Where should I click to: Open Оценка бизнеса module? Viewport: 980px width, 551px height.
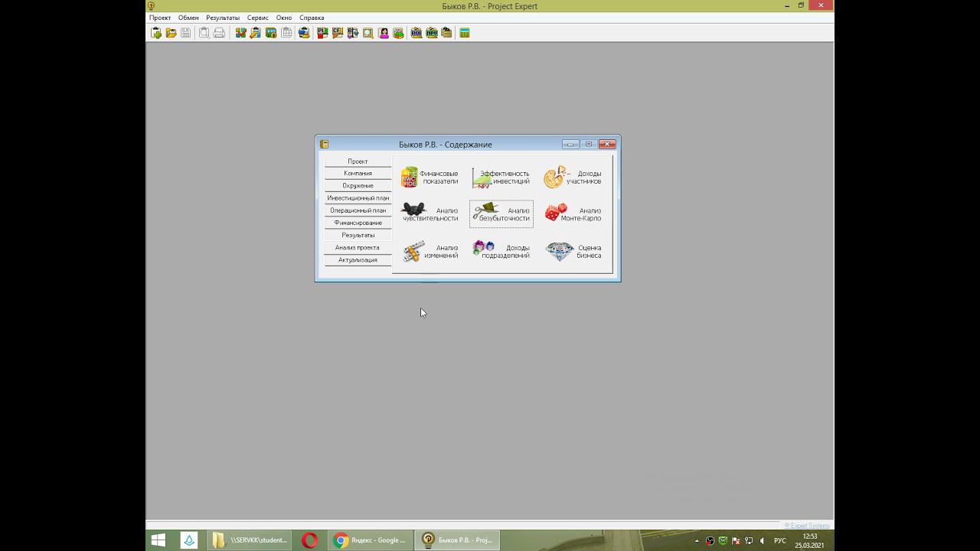[x=573, y=252]
